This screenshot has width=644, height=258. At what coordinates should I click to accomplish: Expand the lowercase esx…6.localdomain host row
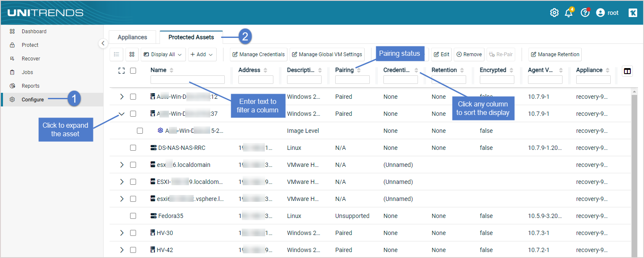(x=122, y=165)
